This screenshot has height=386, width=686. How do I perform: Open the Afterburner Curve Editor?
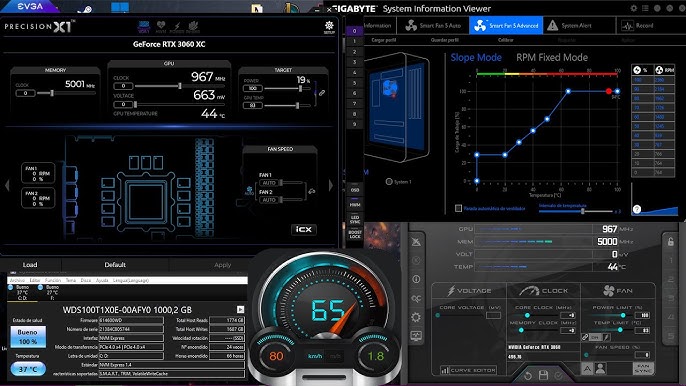468,370
